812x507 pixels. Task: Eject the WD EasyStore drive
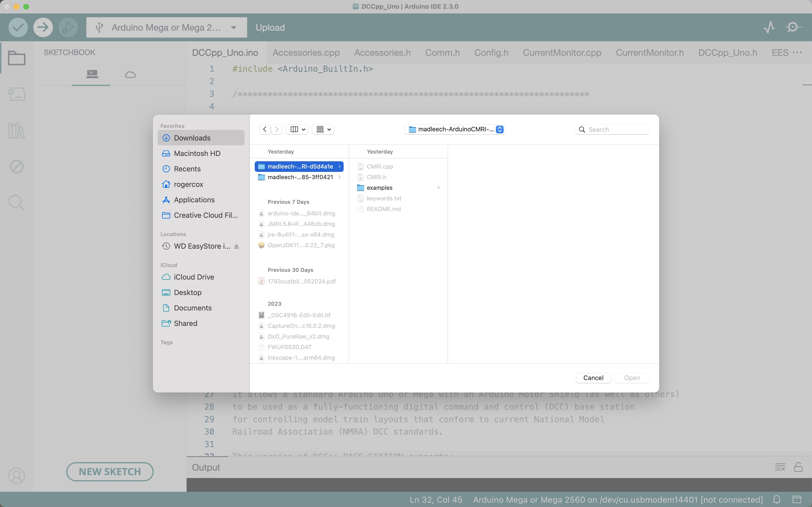tap(237, 246)
